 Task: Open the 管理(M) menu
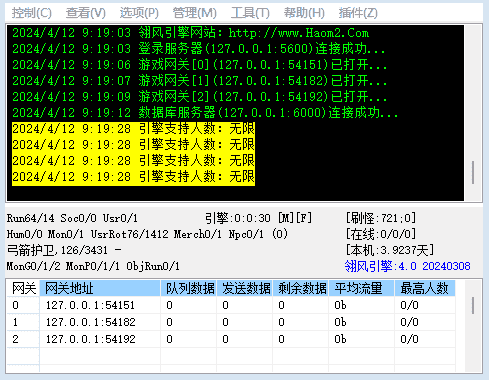click(195, 13)
